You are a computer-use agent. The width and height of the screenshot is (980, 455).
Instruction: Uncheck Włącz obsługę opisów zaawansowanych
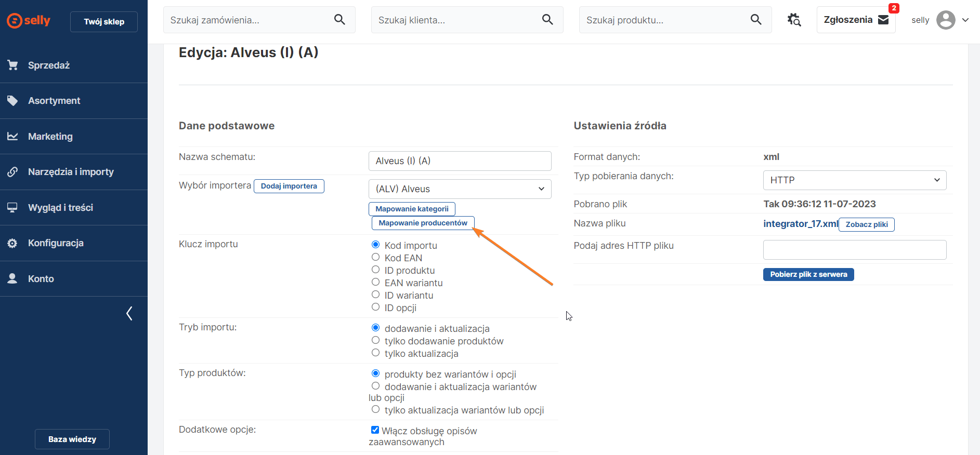point(375,430)
